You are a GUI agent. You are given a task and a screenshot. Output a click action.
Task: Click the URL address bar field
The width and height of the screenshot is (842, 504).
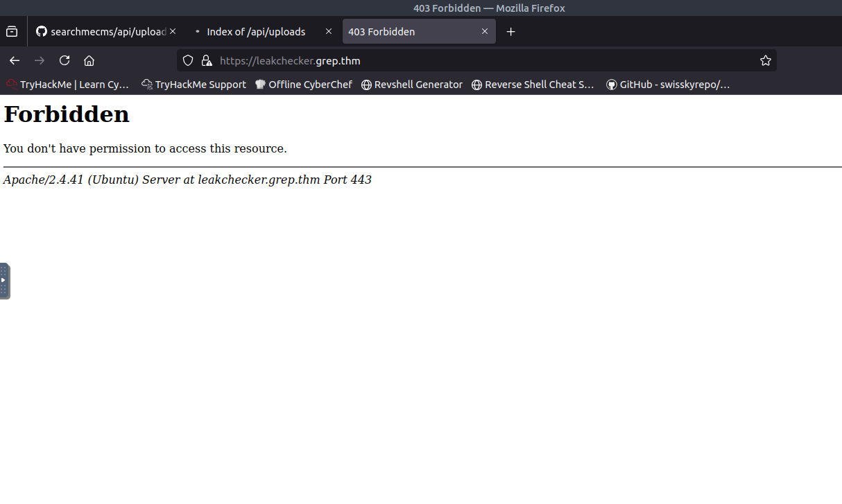click(x=486, y=60)
